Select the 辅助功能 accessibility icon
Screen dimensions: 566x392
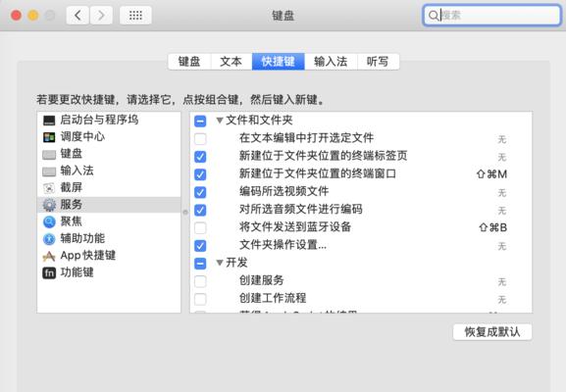point(49,239)
